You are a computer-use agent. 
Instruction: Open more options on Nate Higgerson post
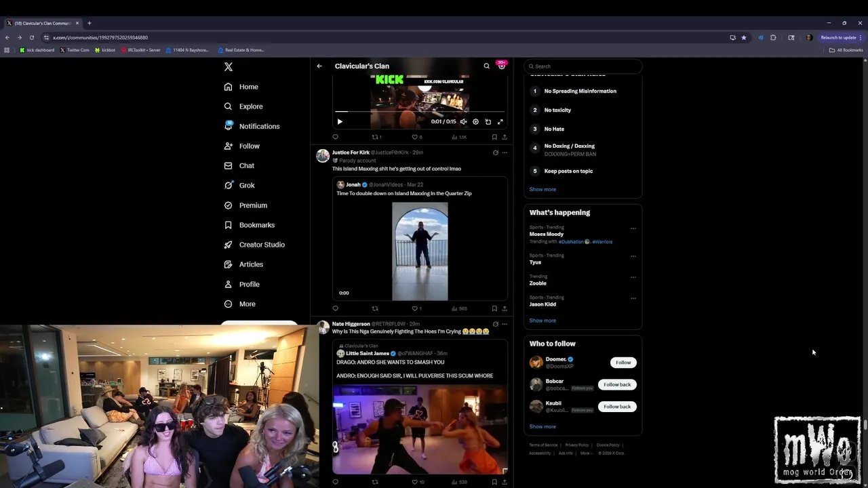tap(504, 324)
